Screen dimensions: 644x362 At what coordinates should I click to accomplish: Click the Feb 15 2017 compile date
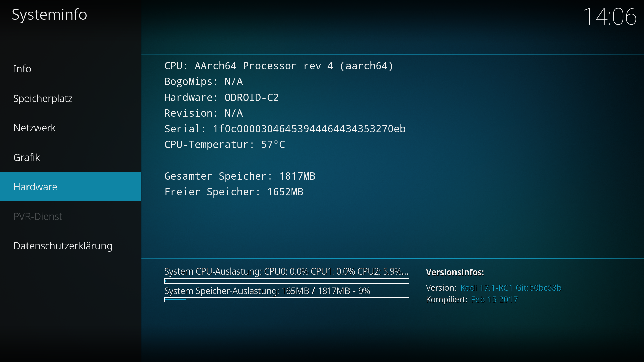click(x=494, y=299)
